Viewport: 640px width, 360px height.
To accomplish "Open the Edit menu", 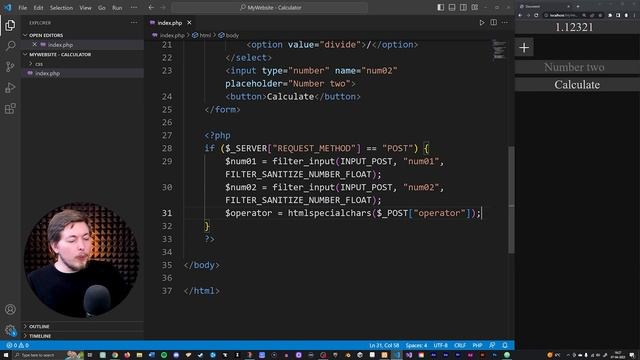I will pyautogui.click(x=38, y=8).
